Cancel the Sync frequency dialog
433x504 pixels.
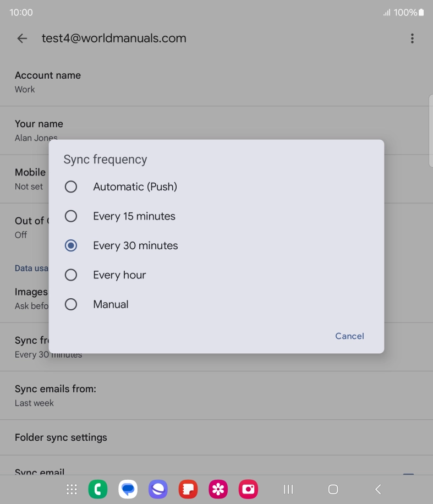[349, 336]
